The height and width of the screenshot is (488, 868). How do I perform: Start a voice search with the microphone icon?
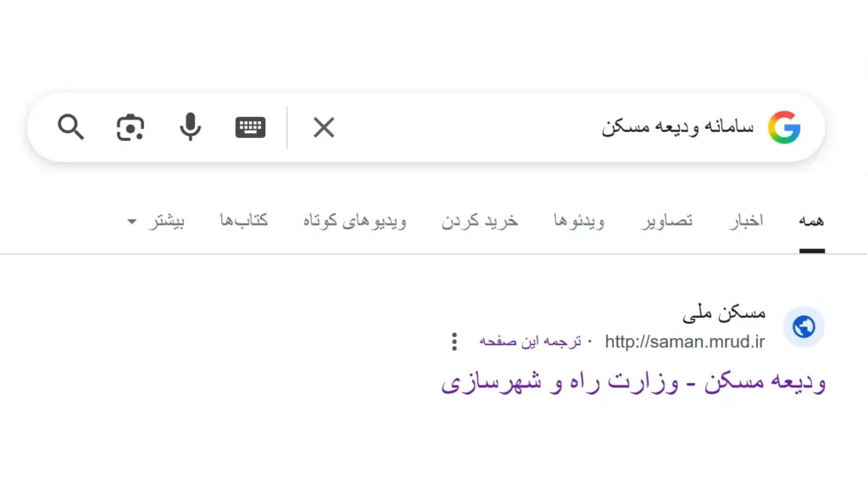coord(189,127)
